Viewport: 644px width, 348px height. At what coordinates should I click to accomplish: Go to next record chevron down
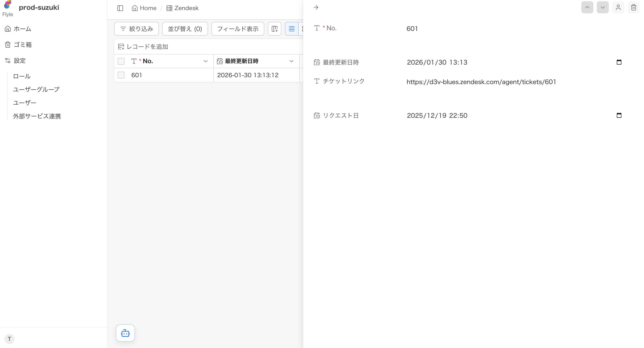[x=603, y=7]
